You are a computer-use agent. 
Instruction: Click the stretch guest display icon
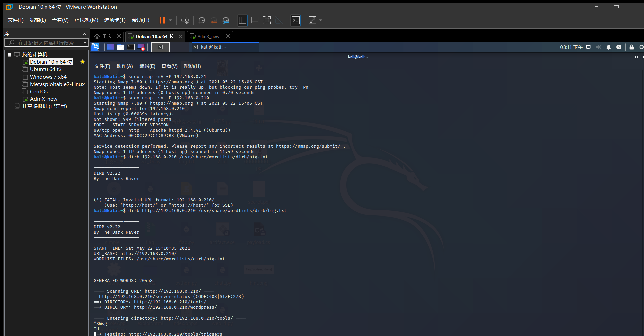coord(312,20)
